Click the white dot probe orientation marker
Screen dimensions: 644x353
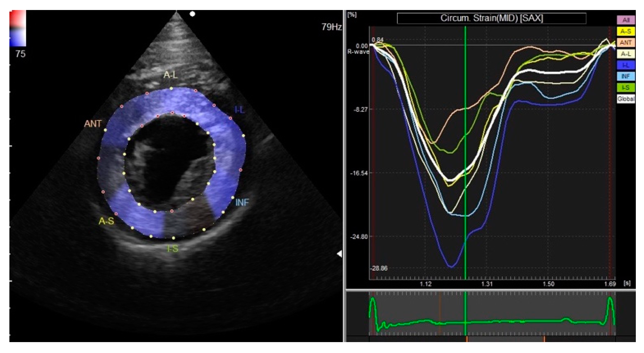(x=192, y=14)
